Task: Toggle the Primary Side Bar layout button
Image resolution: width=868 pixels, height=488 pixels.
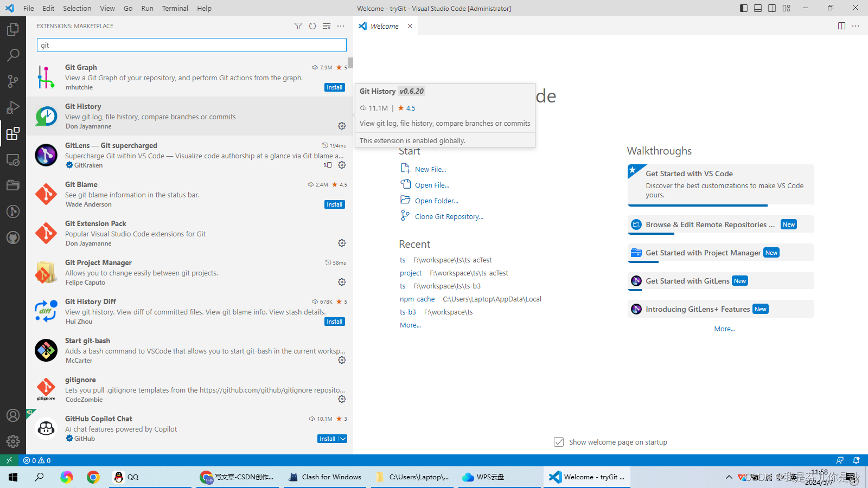Action: pyautogui.click(x=744, y=8)
